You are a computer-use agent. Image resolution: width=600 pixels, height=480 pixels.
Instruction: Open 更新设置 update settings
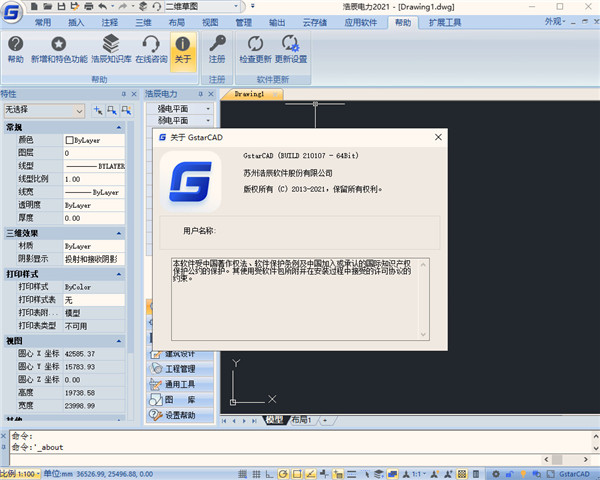(290, 50)
